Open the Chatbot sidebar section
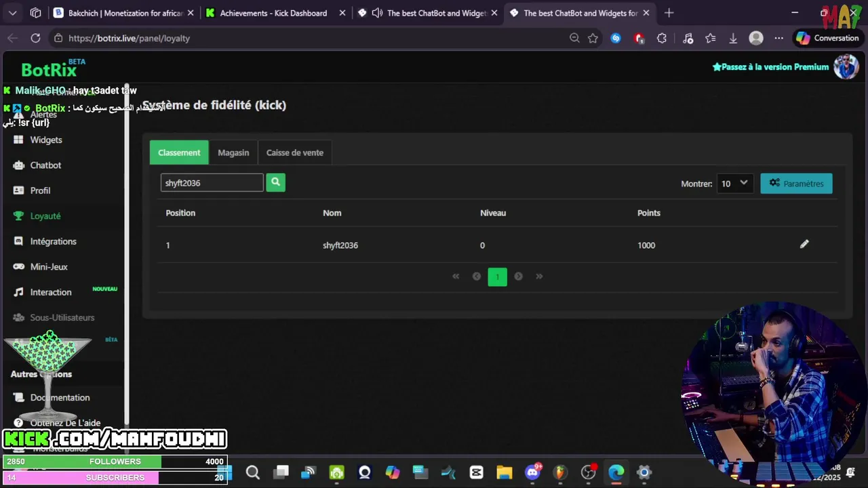This screenshot has width=868, height=488. (x=45, y=165)
